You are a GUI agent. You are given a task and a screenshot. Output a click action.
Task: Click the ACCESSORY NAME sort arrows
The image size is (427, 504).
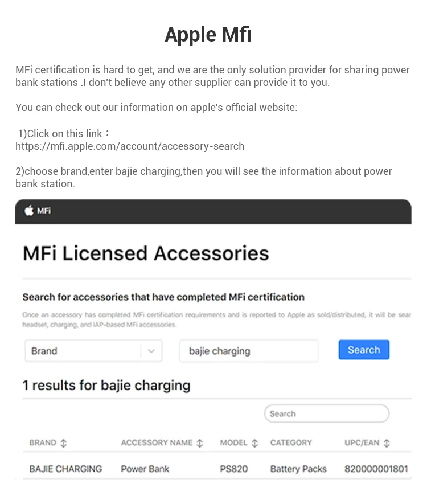click(x=200, y=443)
